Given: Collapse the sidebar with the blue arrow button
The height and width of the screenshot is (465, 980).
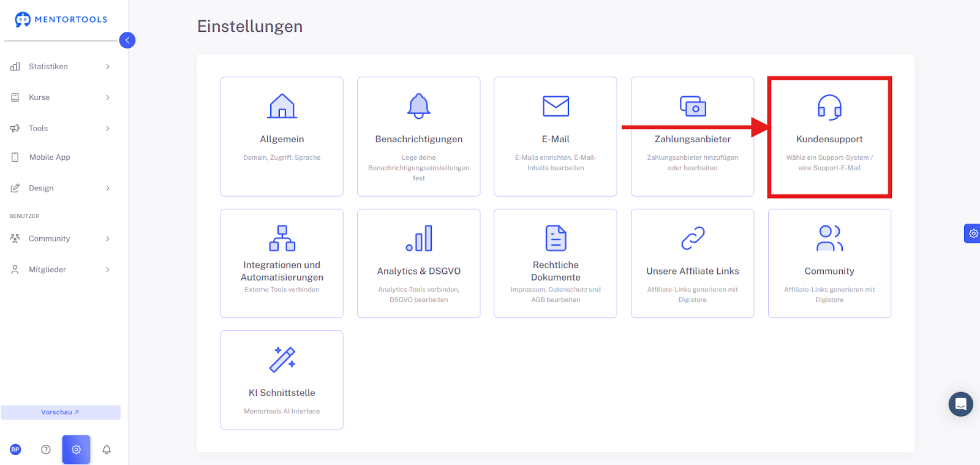Looking at the screenshot, I should pyautogui.click(x=127, y=40).
